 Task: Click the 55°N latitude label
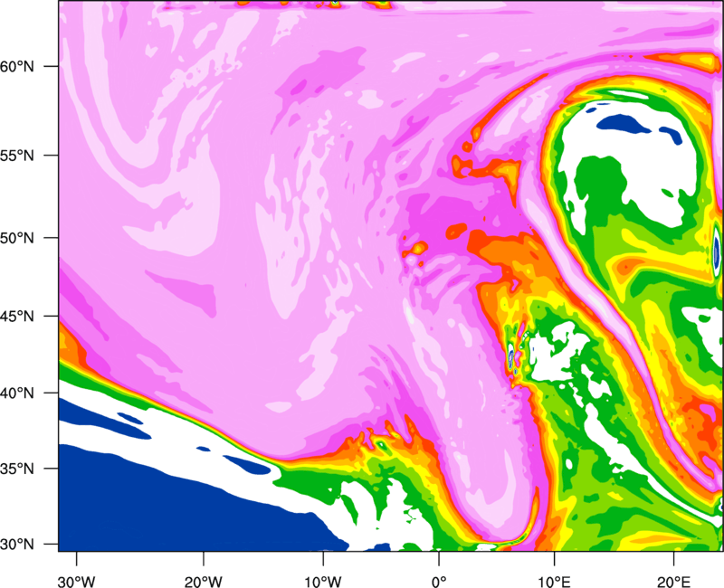(x=16, y=156)
